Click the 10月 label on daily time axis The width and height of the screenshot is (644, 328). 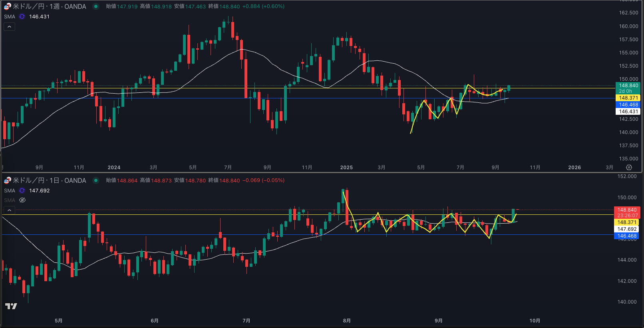coord(535,320)
